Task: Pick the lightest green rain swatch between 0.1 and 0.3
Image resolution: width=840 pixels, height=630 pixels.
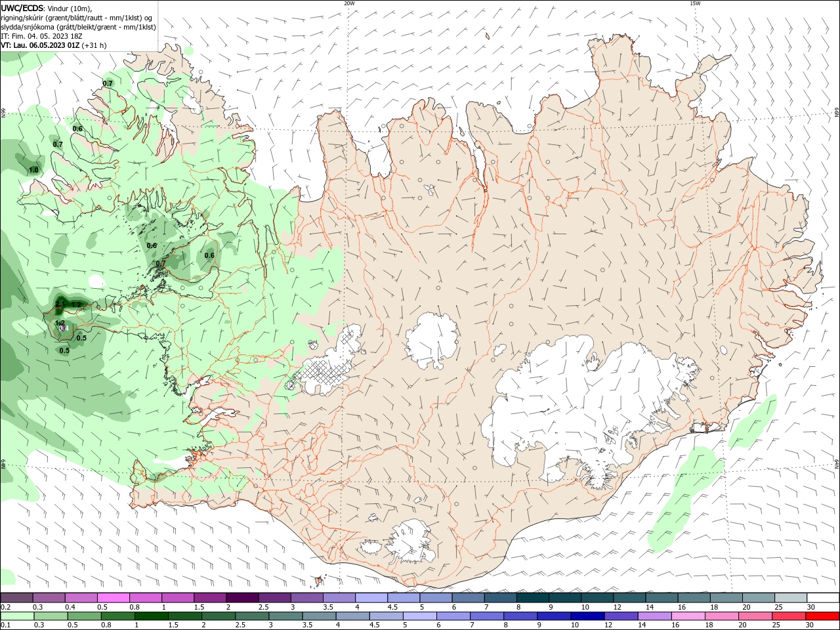Action: pyautogui.click(x=16, y=616)
